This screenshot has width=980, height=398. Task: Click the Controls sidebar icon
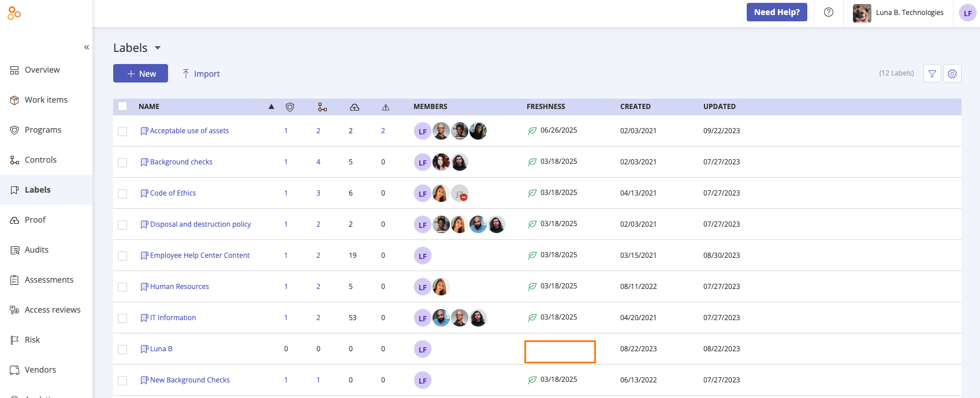[14, 160]
